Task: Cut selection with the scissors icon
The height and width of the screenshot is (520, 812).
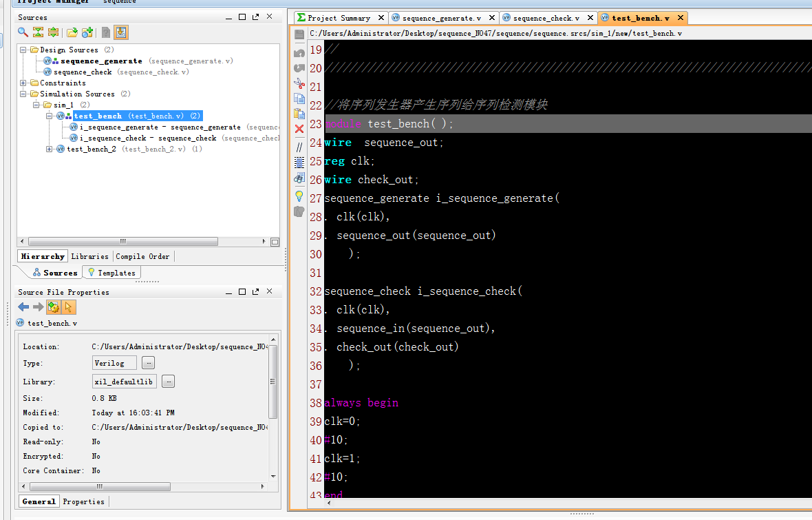Action: tap(299, 83)
